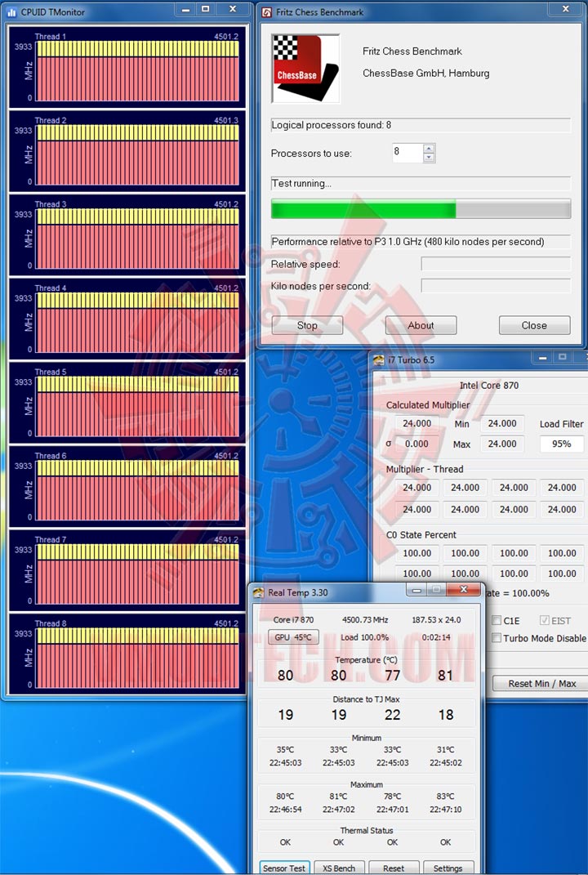Click the "Test running..." status text

coord(301,183)
